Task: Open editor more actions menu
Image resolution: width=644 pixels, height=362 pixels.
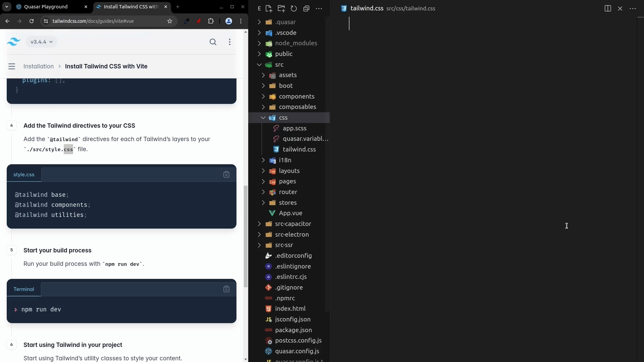Action: coord(633,9)
